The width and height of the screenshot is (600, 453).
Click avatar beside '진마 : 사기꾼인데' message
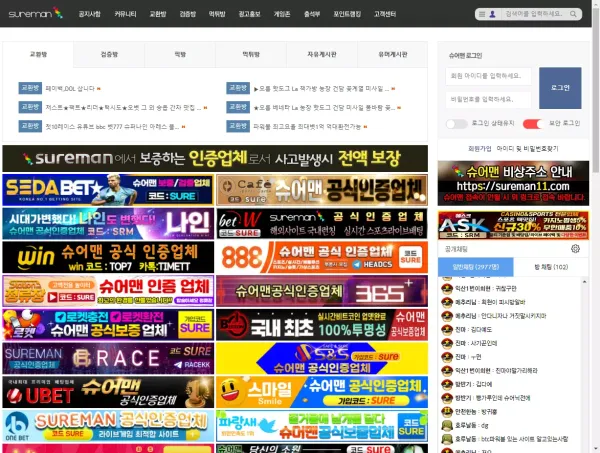[447, 343]
